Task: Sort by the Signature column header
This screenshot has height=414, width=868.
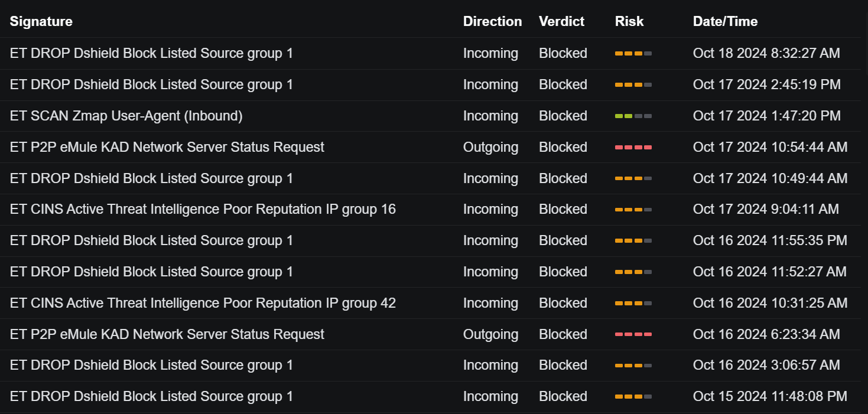Action: (41, 22)
